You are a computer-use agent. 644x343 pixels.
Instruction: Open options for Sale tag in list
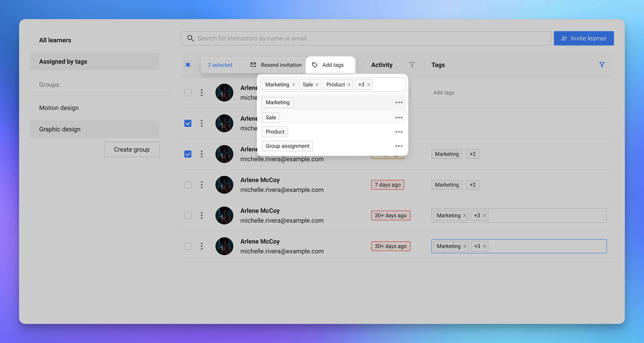[x=399, y=118]
